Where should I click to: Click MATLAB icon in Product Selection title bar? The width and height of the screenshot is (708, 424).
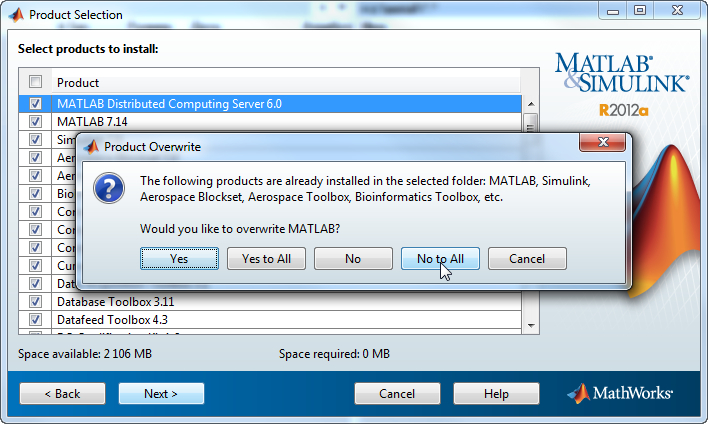pyautogui.click(x=16, y=15)
